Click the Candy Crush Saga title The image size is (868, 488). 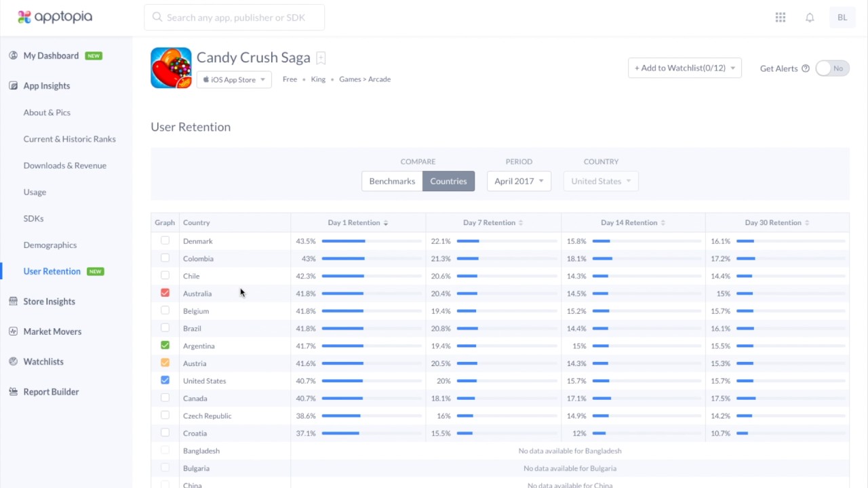click(253, 58)
